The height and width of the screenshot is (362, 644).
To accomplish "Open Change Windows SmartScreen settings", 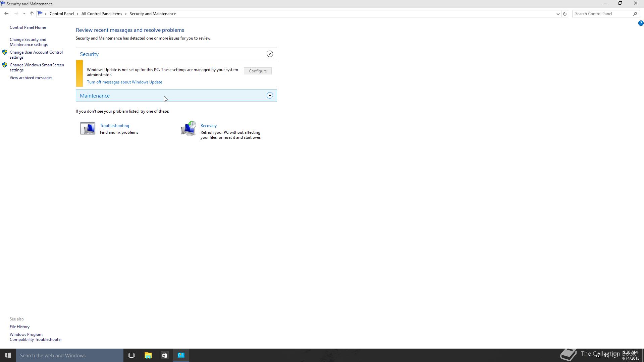I will (37, 67).
